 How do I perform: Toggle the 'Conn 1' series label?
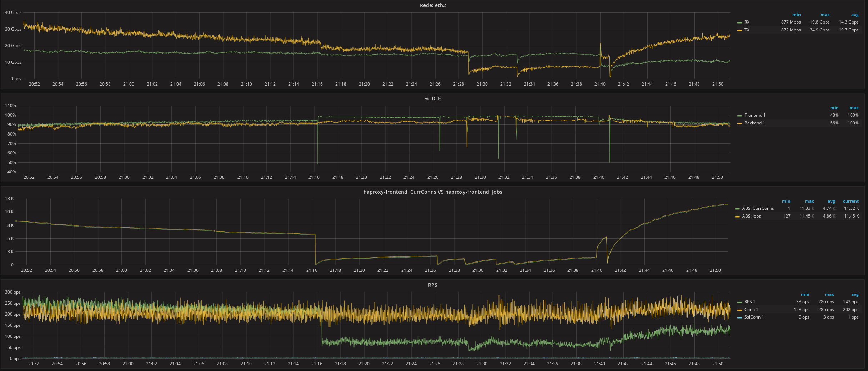coord(751,310)
